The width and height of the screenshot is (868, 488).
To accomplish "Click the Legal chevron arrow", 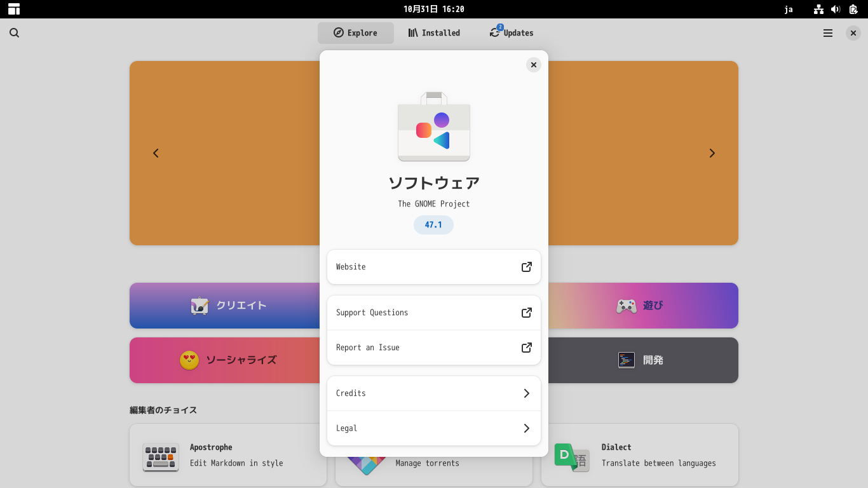I will tap(527, 428).
